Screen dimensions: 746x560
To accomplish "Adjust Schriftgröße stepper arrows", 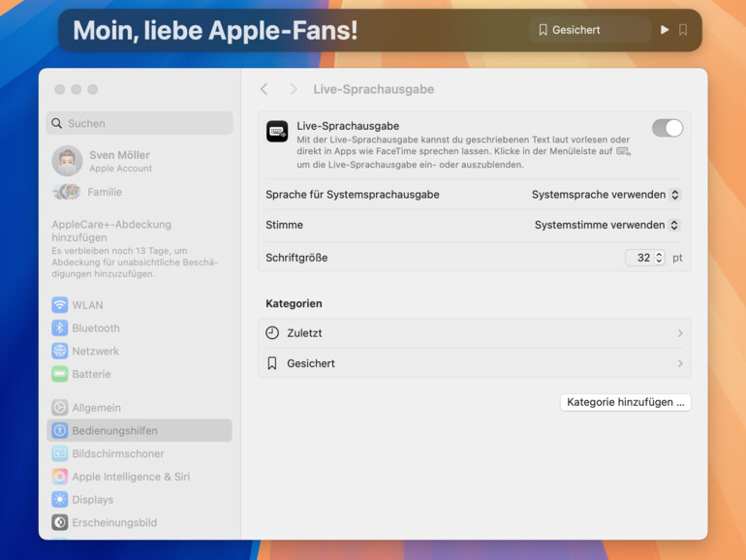I will point(659,258).
